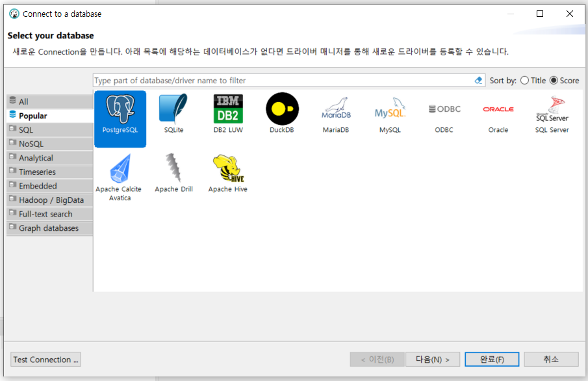Switch to Hadoop / BigData category

tap(50, 200)
